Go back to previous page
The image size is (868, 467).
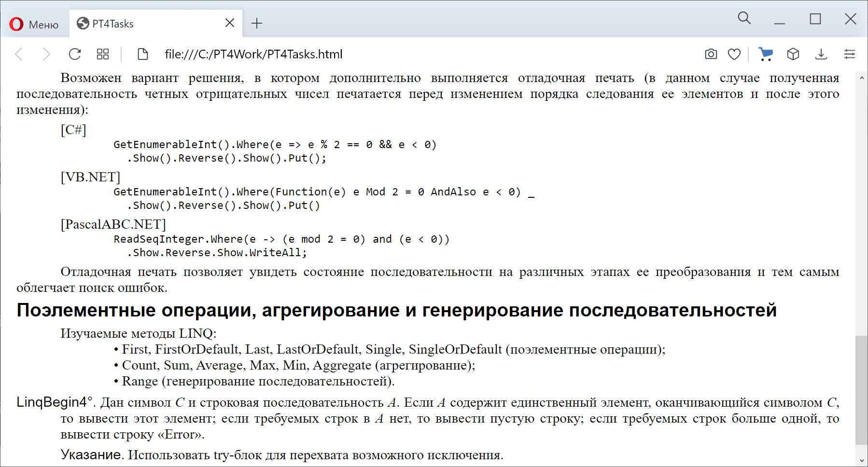19,54
